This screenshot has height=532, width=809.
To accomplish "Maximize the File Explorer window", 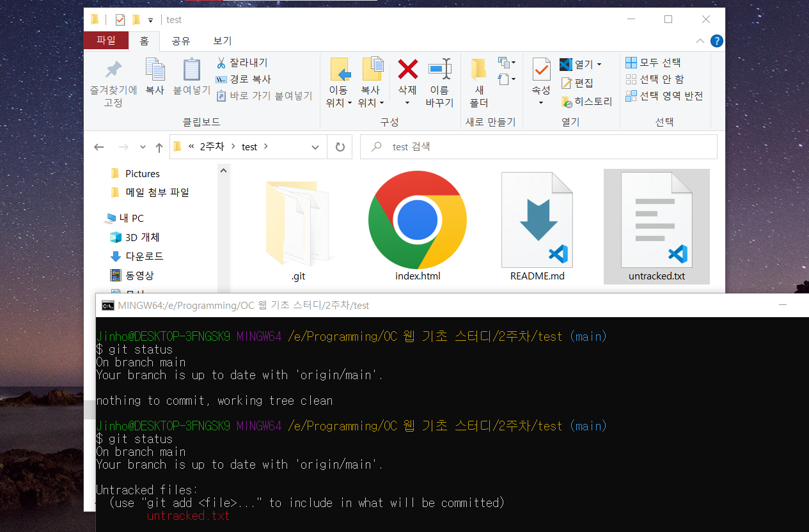I will [668, 19].
